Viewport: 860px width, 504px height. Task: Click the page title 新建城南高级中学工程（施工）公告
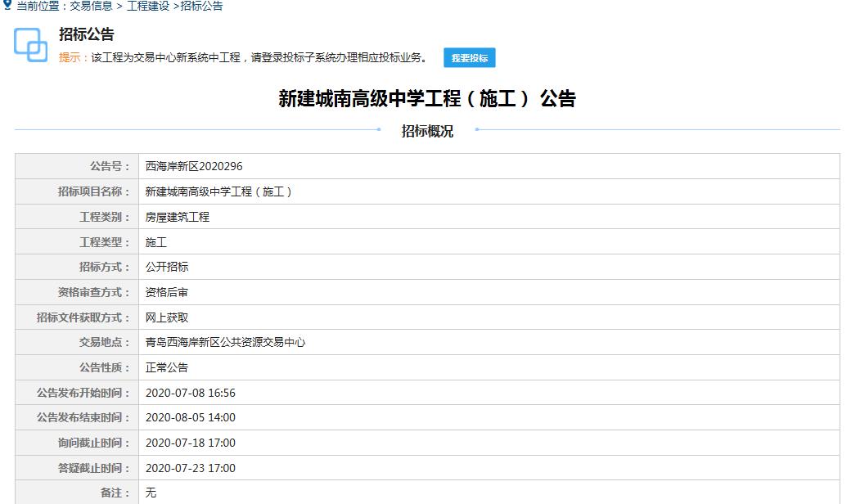[x=427, y=99]
